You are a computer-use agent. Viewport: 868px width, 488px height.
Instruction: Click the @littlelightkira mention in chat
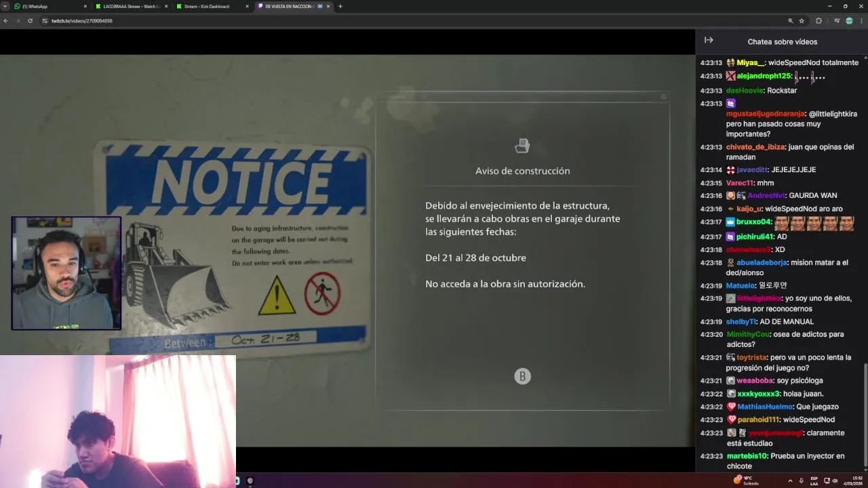point(833,114)
